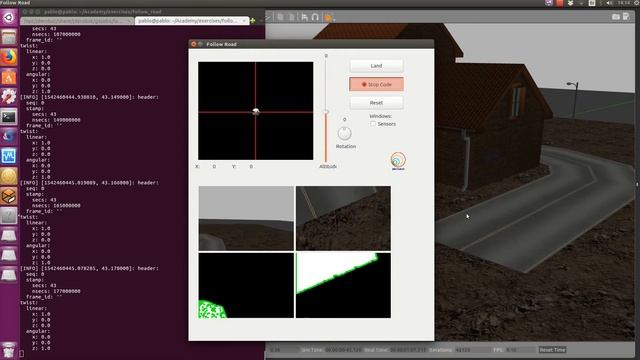
Task: Add a new terminal tab with plus icon
Action: (253, 20)
